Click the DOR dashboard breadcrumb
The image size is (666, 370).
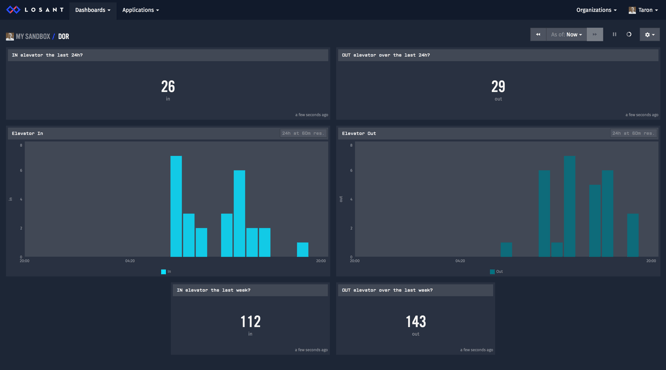pyautogui.click(x=63, y=37)
